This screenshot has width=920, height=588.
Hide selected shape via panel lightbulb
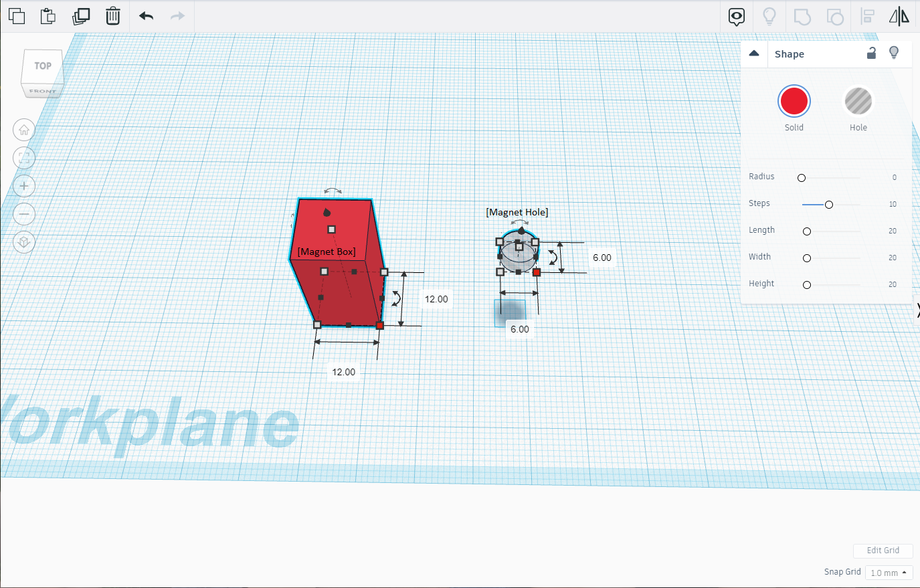[894, 53]
